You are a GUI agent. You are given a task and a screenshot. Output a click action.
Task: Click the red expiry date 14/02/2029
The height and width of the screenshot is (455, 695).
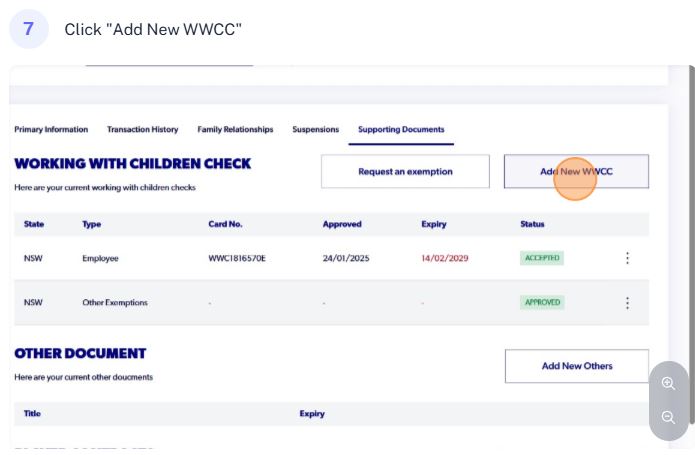(445, 258)
